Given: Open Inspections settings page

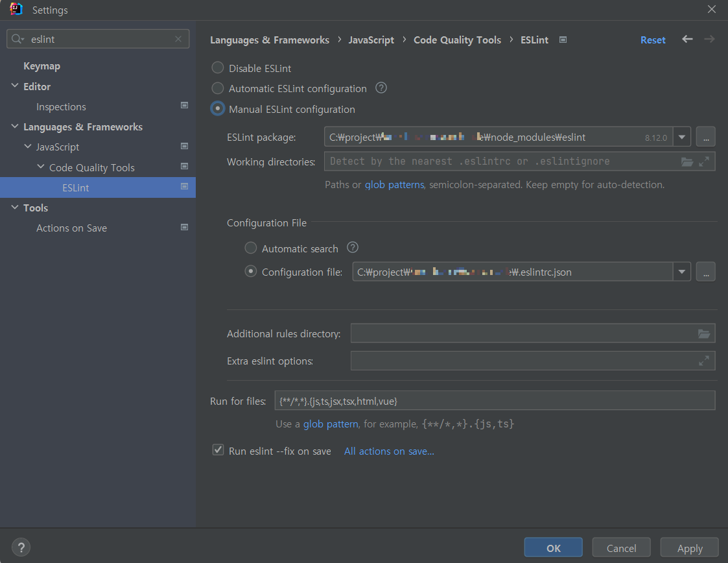Looking at the screenshot, I should [x=62, y=107].
